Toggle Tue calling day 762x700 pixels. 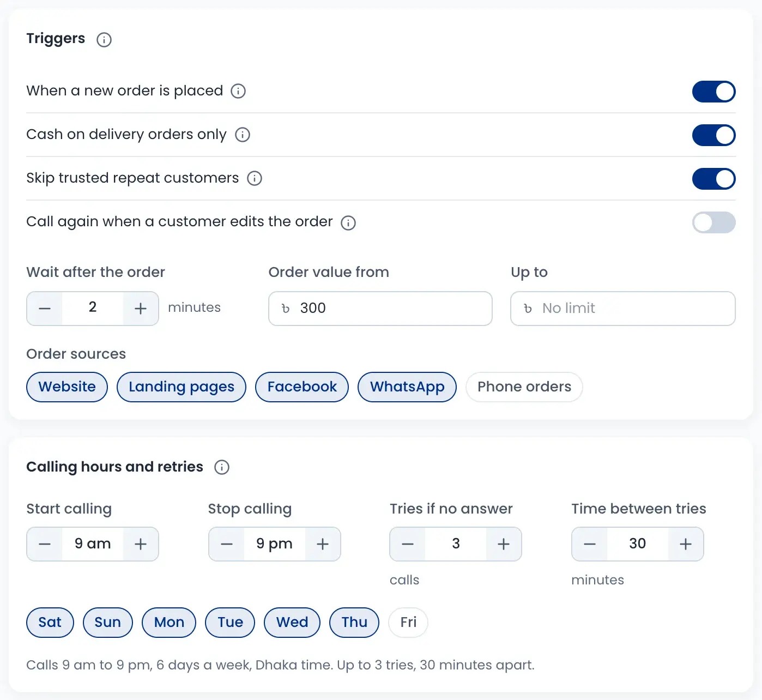230,623
